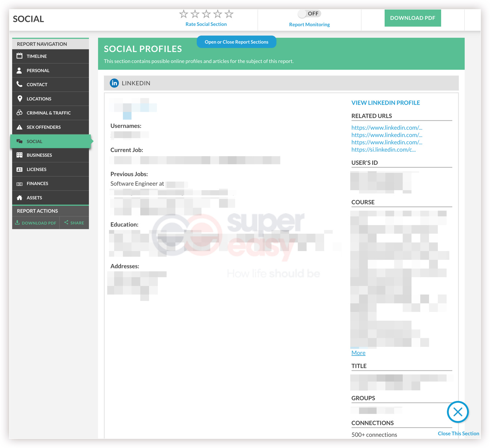
Task: Click the second linkedin.com related URL
Action: click(387, 135)
